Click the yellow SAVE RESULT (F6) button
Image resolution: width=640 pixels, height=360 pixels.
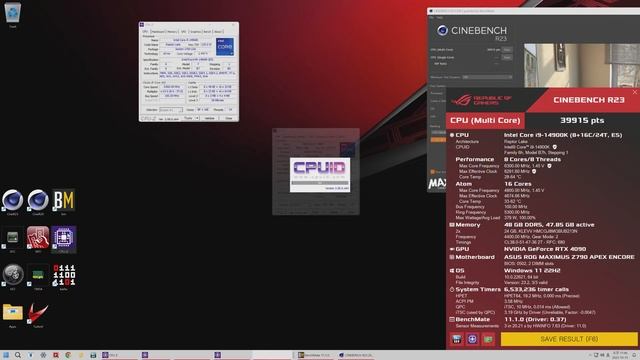569,339
